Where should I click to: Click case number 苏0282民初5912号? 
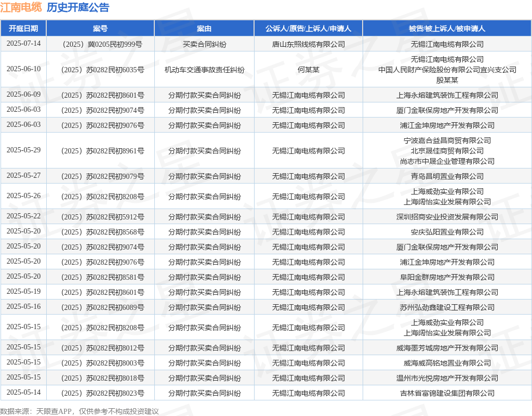coord(102,217)
